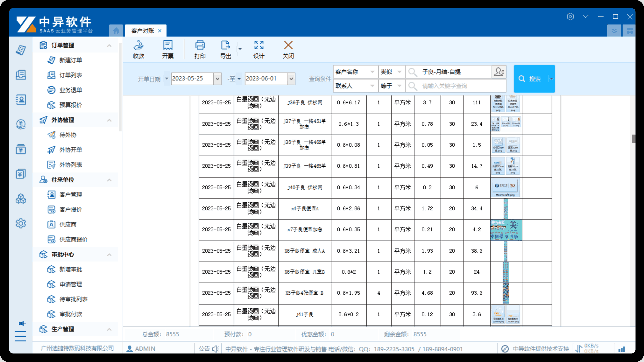Open the 类似 operator dropdown
Screen dimensions: 644x362
click(x=399, y=72)
